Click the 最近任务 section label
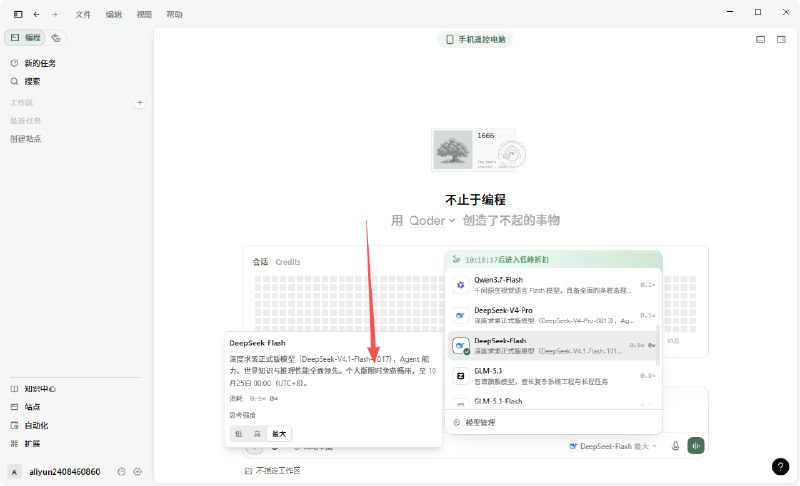 pos(26,121)
